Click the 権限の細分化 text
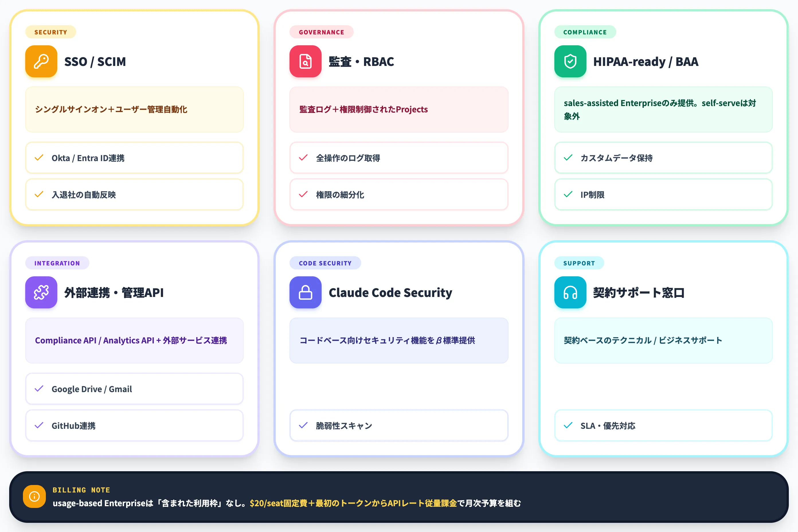 point(340,195)
